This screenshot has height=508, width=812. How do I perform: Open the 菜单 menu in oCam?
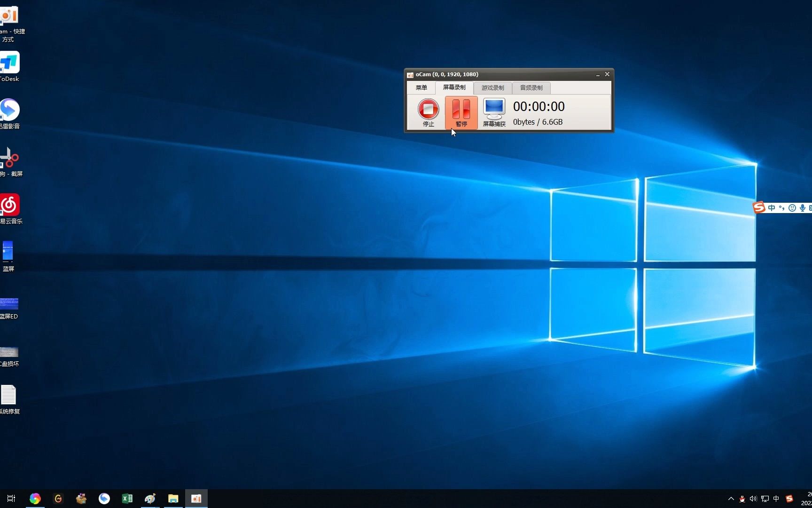[421, 87]
